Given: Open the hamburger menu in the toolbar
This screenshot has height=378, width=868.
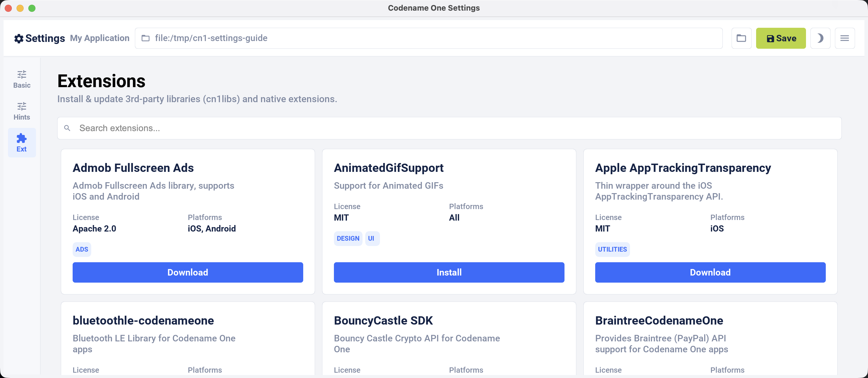Looking at the screenshot, I should point(844,38).
